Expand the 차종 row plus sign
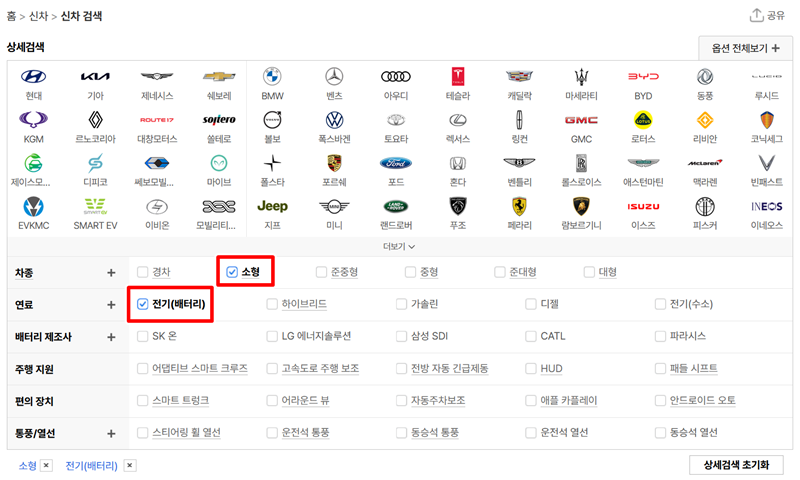This screenshot has width=800, height=480. click(x=111, y=272)
